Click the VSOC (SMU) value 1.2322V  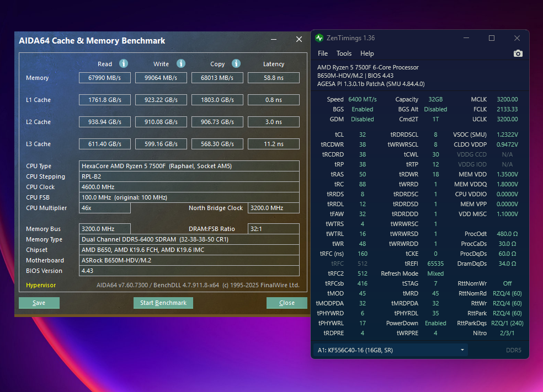pos(507,135)
